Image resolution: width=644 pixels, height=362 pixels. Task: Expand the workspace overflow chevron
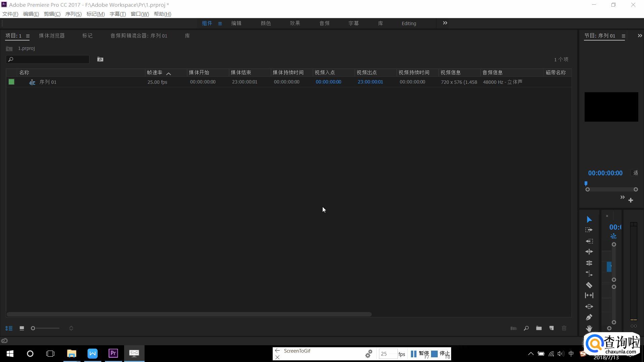pos(445,23)
